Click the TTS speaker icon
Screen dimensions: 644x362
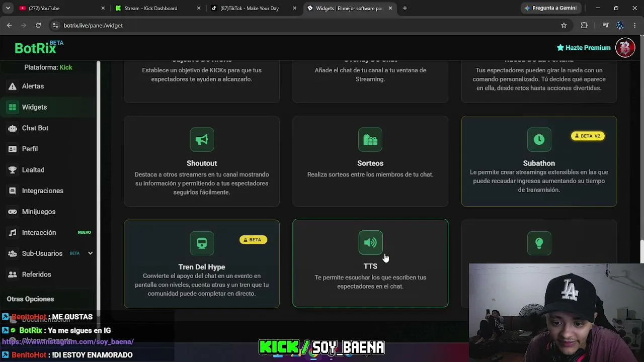370,243
